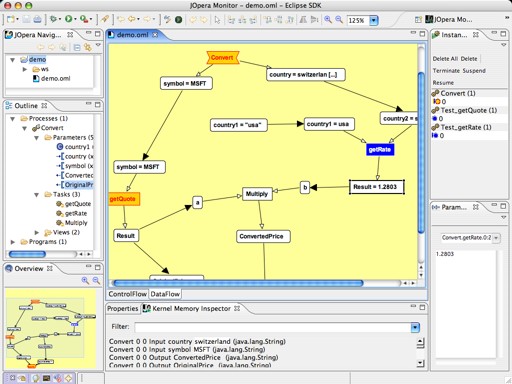Toggle Link with Editor in the JOpera Navigator

click(x=87, y=47)
